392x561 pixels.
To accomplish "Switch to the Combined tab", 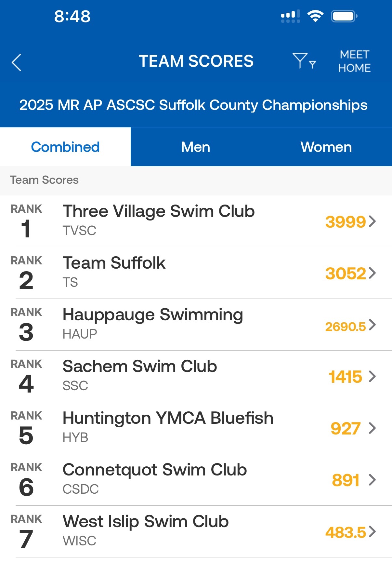I will coord(65,147).
